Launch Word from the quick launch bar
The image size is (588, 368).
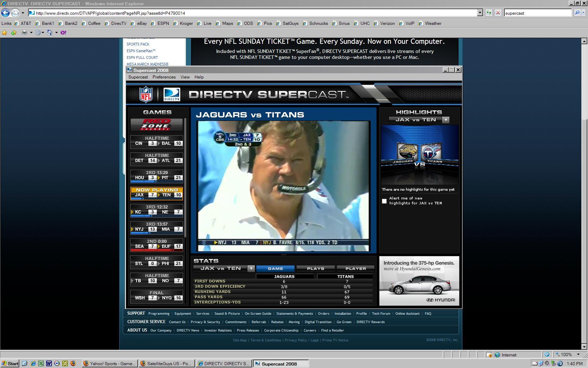[x=49, y=363]
